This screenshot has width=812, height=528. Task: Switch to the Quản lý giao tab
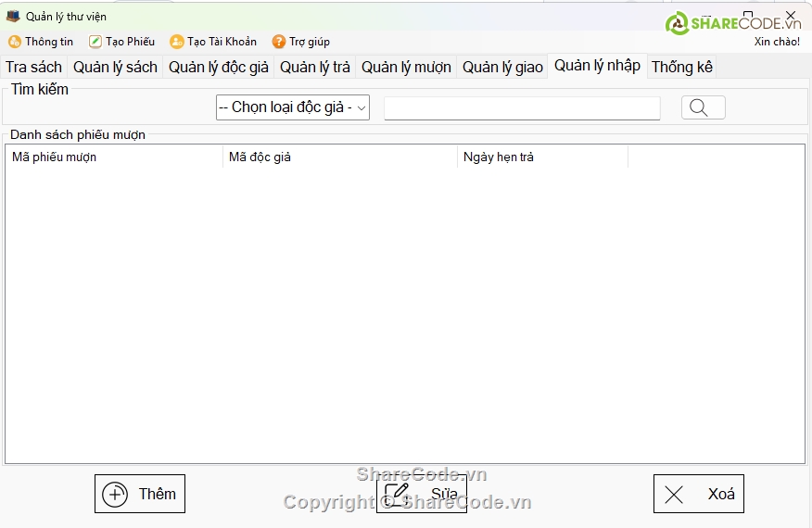502,68
